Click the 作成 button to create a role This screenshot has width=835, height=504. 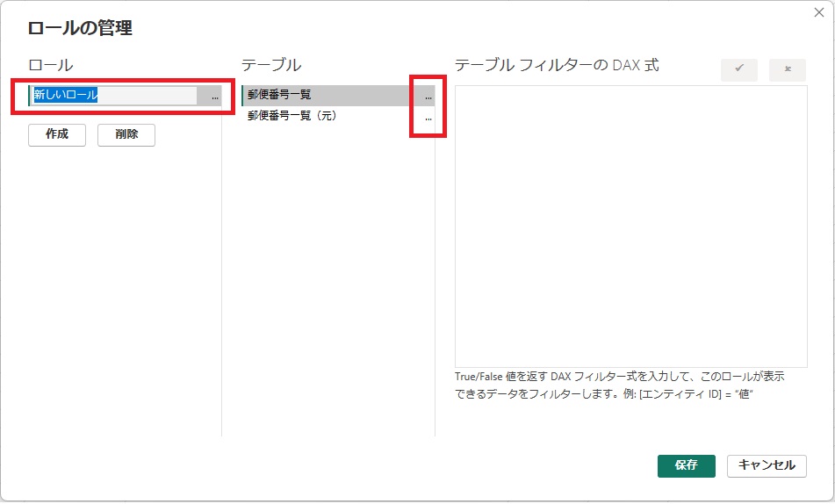click(x=57, y=135)
